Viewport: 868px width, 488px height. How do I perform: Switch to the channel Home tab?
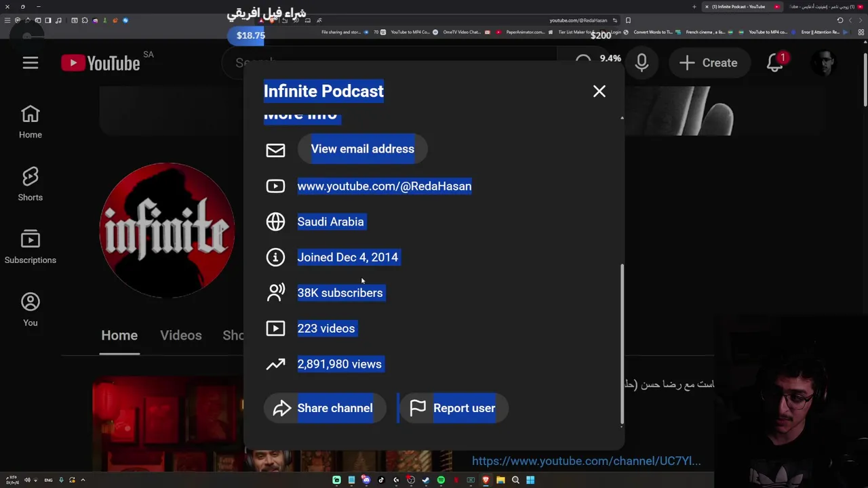pyautogui.click(x=119, y=335)
